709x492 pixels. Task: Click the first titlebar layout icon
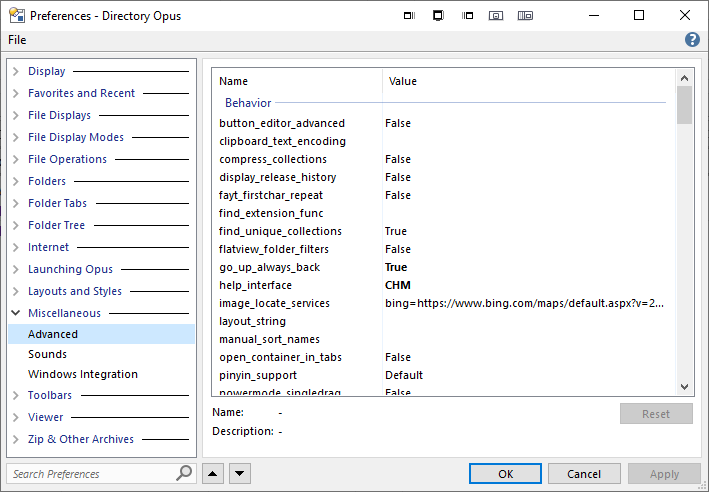(x=409, y=16)
